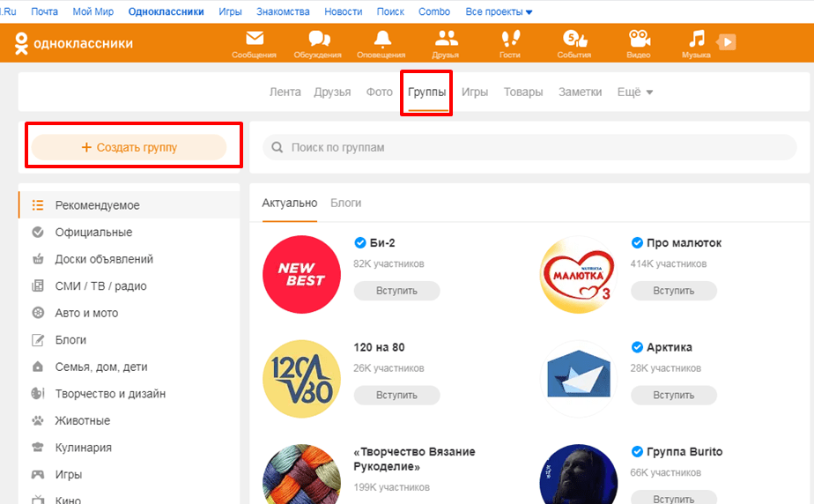814x504 pixels.
Task: Select Авто и мото category
Action: pyautogui.click(x=129, y=313)
